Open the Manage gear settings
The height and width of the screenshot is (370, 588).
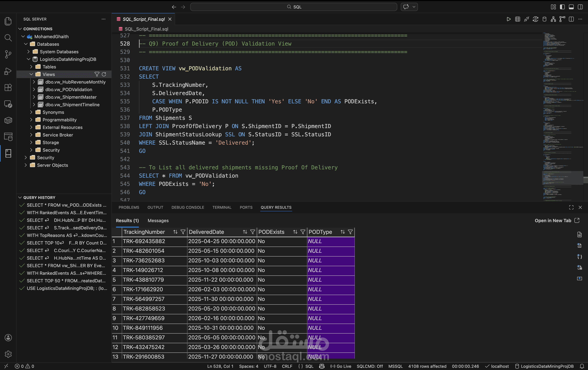coord(8,354)
